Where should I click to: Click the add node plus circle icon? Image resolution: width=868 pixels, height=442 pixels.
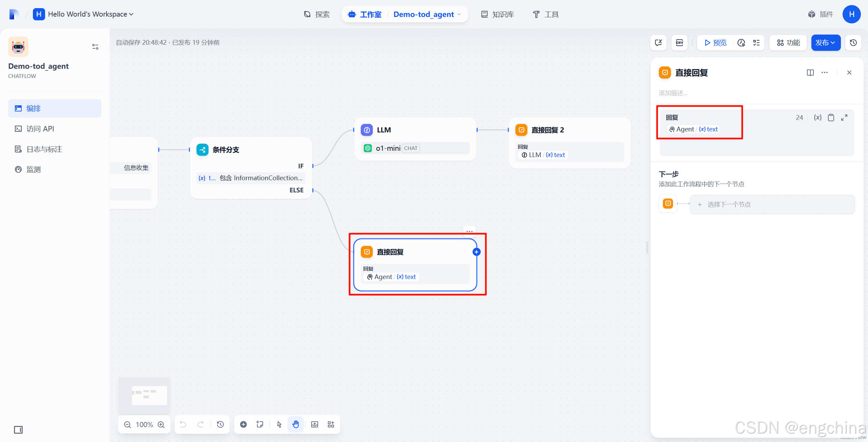(x=243, y=425)
